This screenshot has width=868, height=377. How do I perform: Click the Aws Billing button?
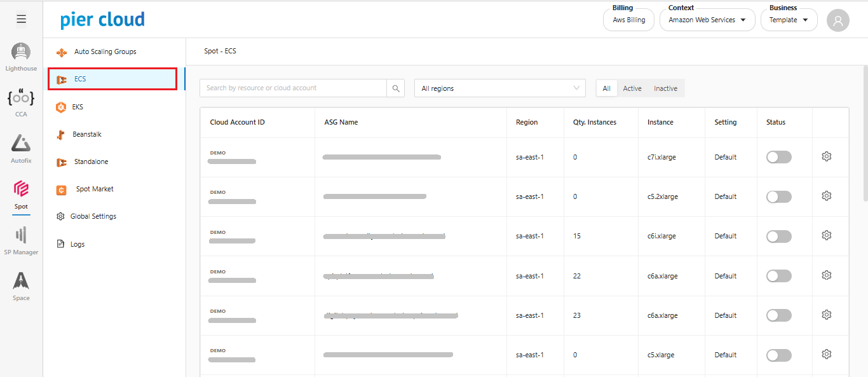coord(628,20)
